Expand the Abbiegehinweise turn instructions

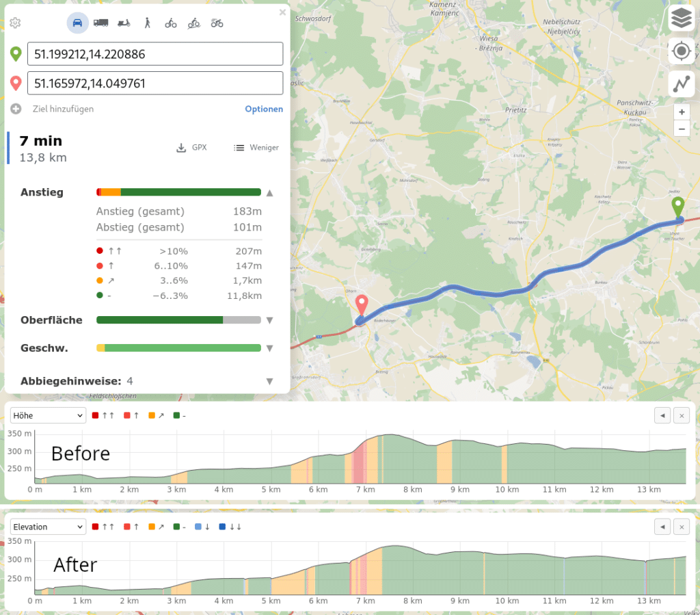269,381
